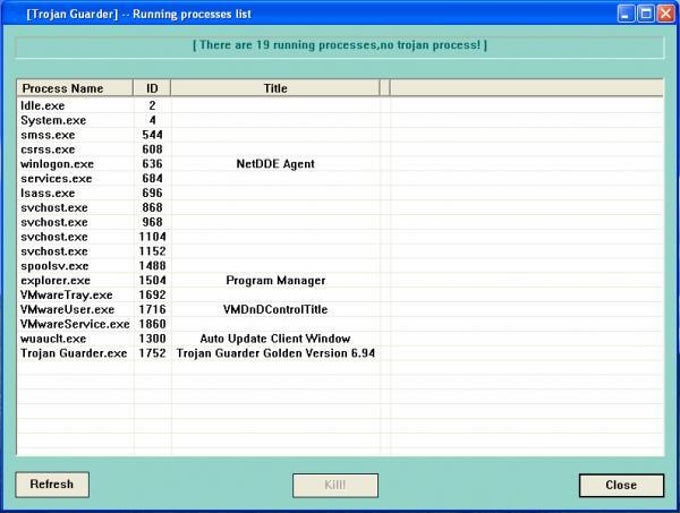Click the ID value 636

152,164
